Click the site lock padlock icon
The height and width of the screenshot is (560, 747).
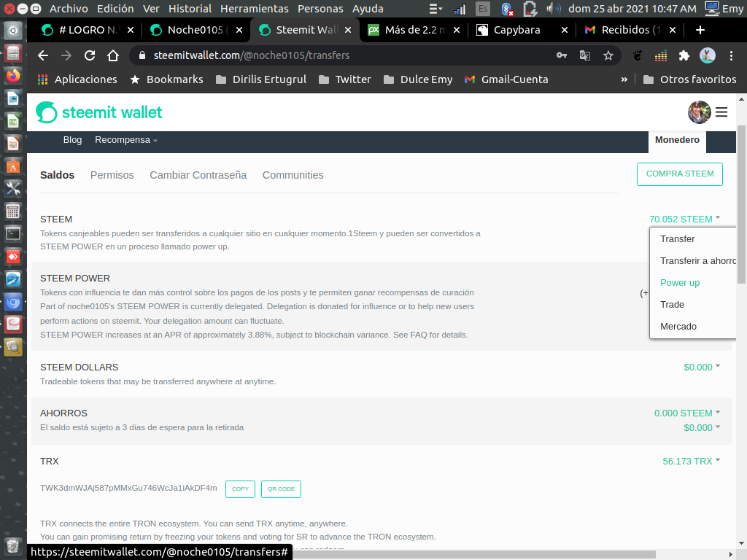[x=142, y=55]
